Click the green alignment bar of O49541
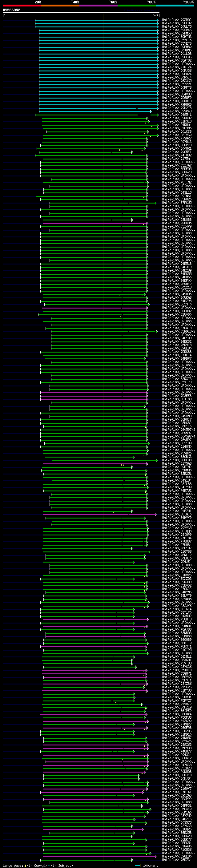 [x=97, y=115]
